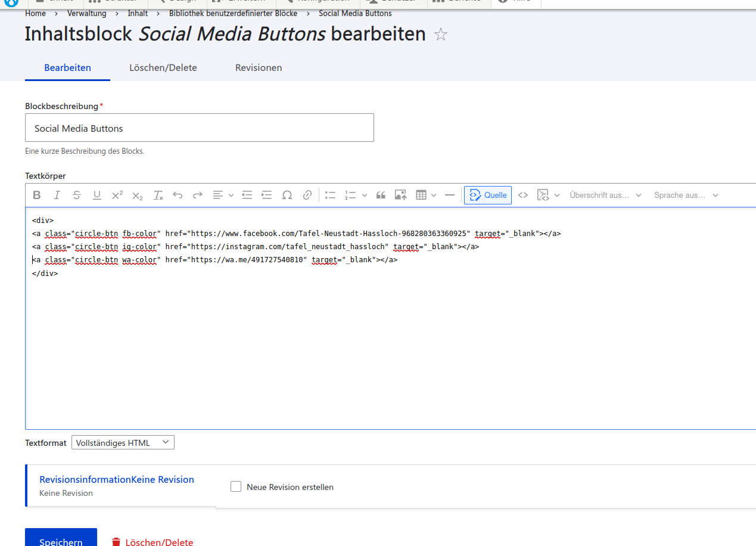Follow the Verwaltung breadcrumb link
756x546 pixels.
[x=86, y=13]
